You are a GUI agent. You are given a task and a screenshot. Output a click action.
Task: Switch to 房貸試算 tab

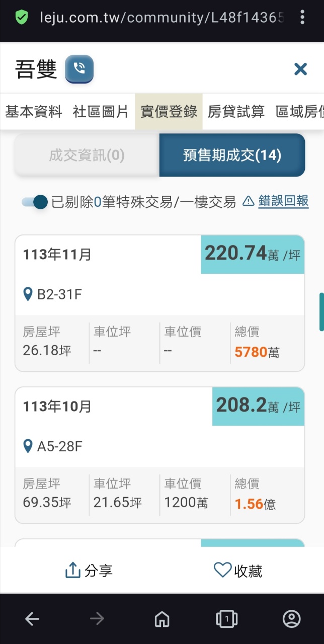(236, 112)
